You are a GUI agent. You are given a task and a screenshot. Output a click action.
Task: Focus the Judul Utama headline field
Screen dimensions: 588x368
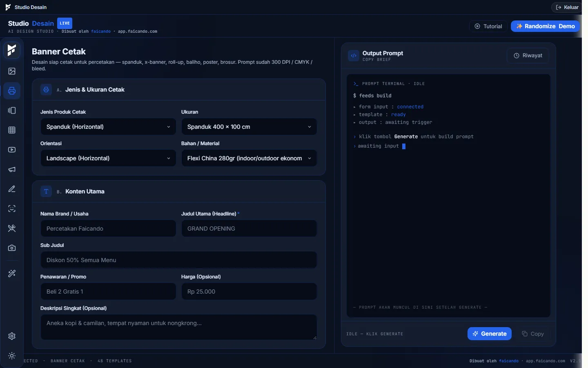pyautogui.click(x=249, y=229)
